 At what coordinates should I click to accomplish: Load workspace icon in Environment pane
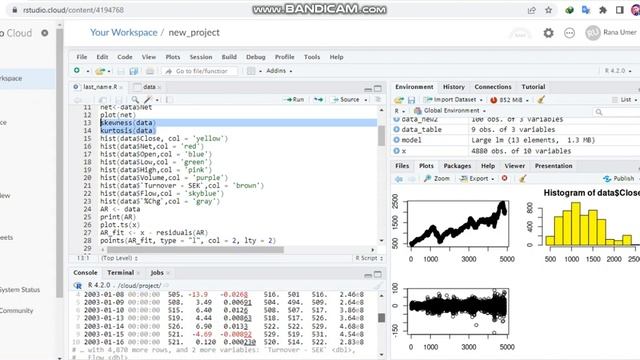click(399, 100)
